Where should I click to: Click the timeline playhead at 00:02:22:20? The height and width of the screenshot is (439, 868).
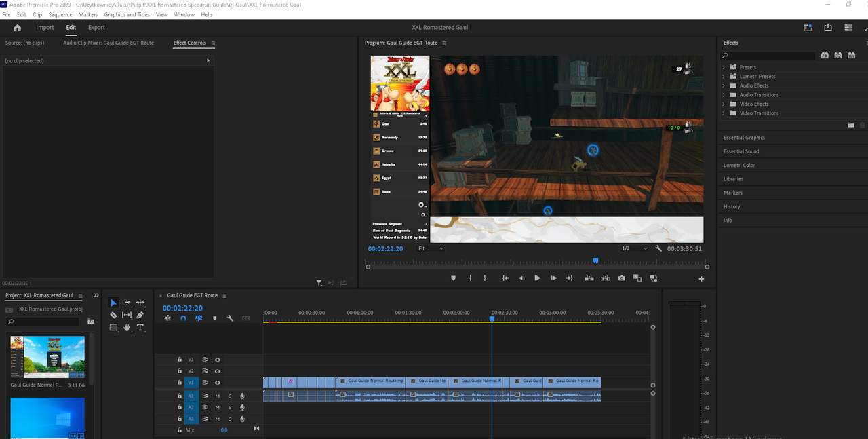coord(492,318)
